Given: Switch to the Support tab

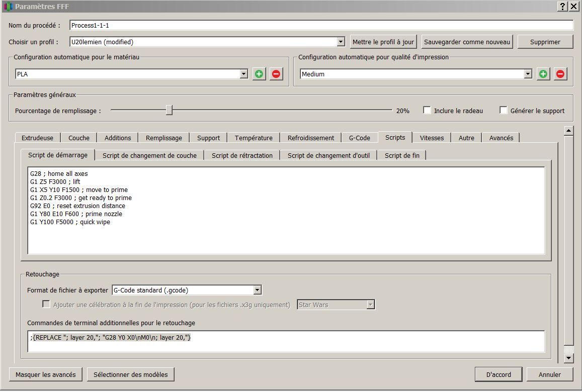Looking at the screenshot, I should (x=208, y=138).
